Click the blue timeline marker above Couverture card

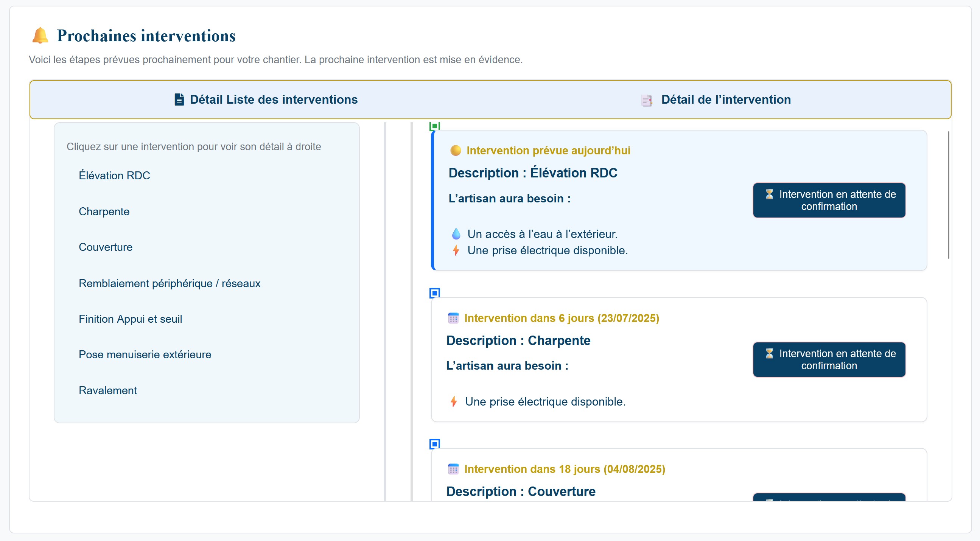(435, 444)
